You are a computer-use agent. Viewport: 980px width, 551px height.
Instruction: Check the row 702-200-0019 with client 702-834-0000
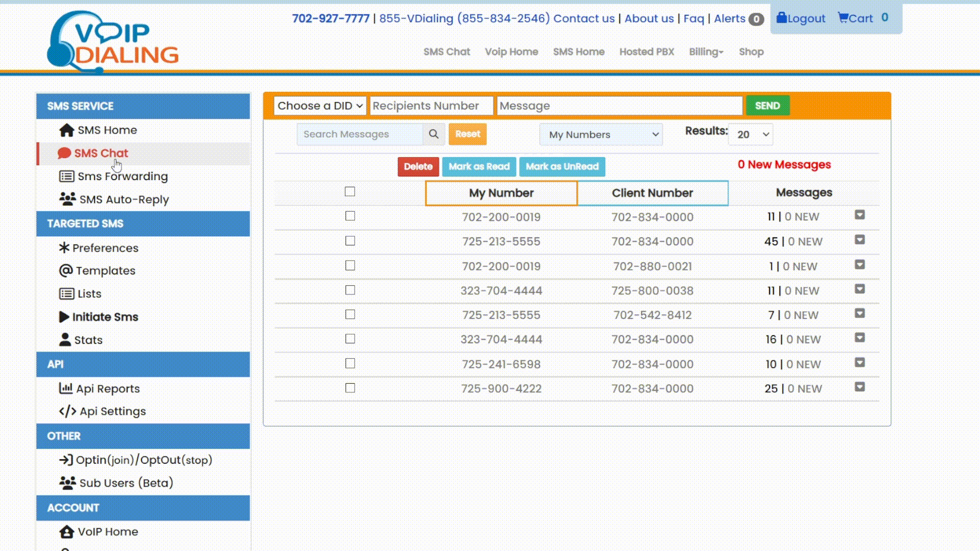350,216
